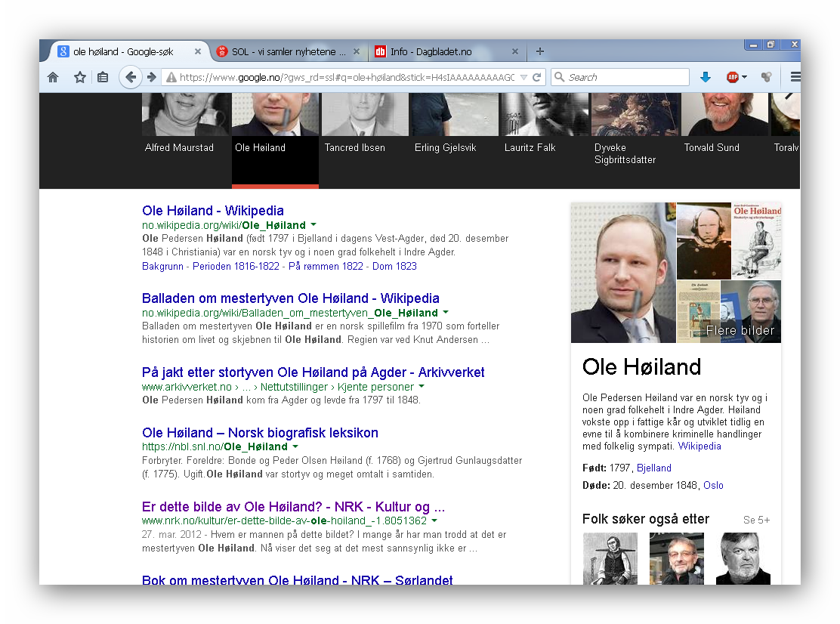Click the URL address bar

click(x=347, y=77)
